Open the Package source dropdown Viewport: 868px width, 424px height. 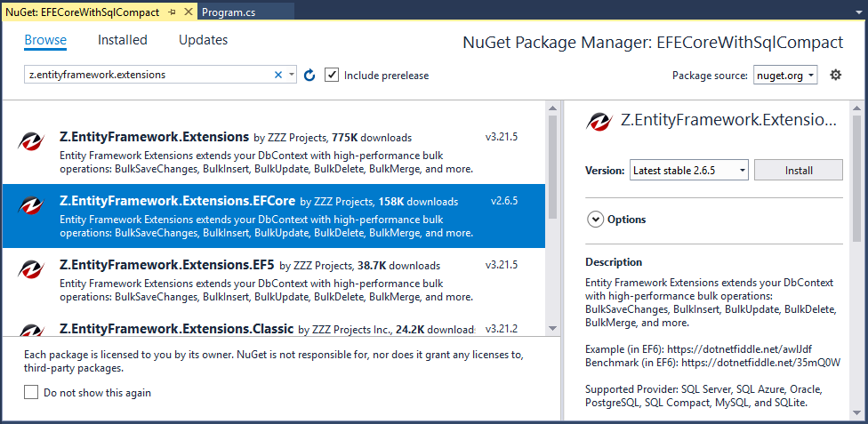click(x=785, y=76)
